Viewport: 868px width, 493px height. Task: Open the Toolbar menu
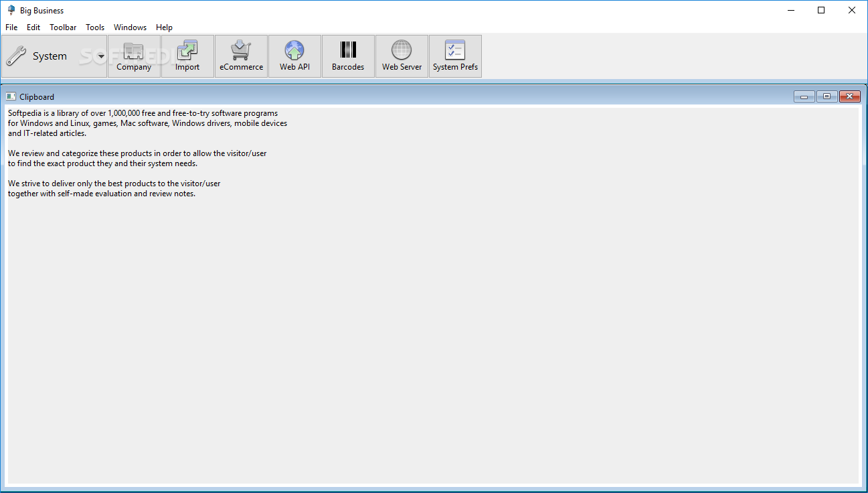(63, 27)
